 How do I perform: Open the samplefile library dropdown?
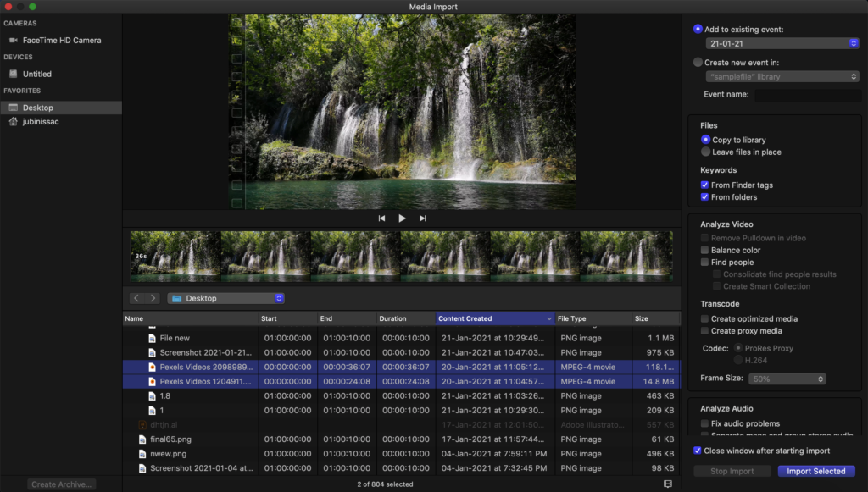pos(782,76)
